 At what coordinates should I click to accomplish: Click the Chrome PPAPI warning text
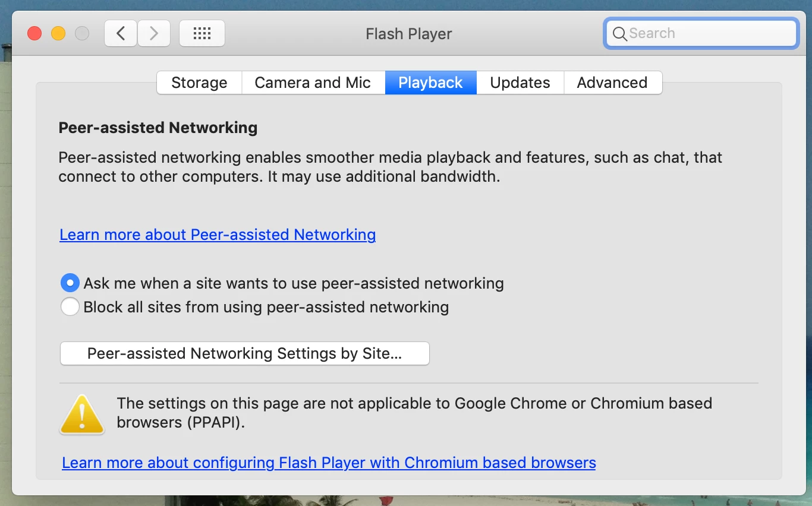coord(414,413)
